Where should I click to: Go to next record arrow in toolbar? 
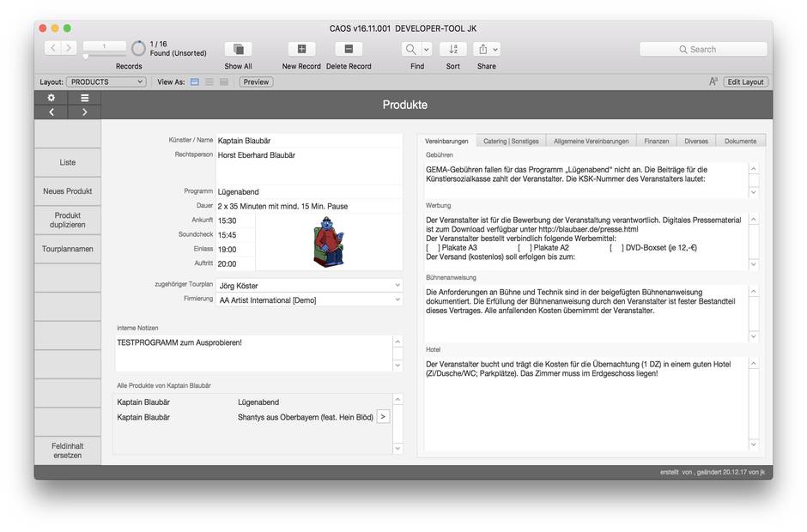coord(69,48)
